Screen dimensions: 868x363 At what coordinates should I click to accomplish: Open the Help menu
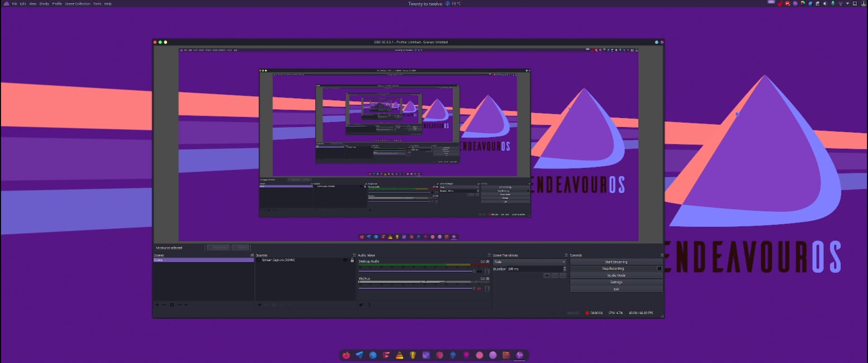(108, 4)
